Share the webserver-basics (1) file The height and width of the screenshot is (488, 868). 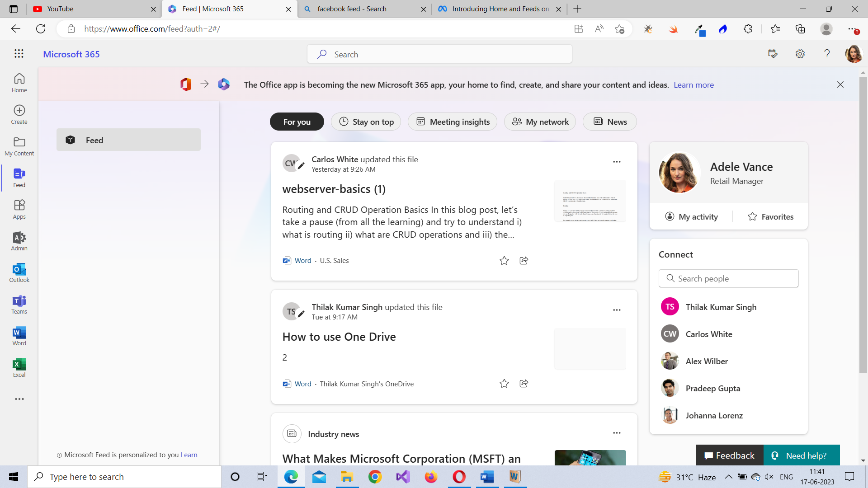(524, 260)
